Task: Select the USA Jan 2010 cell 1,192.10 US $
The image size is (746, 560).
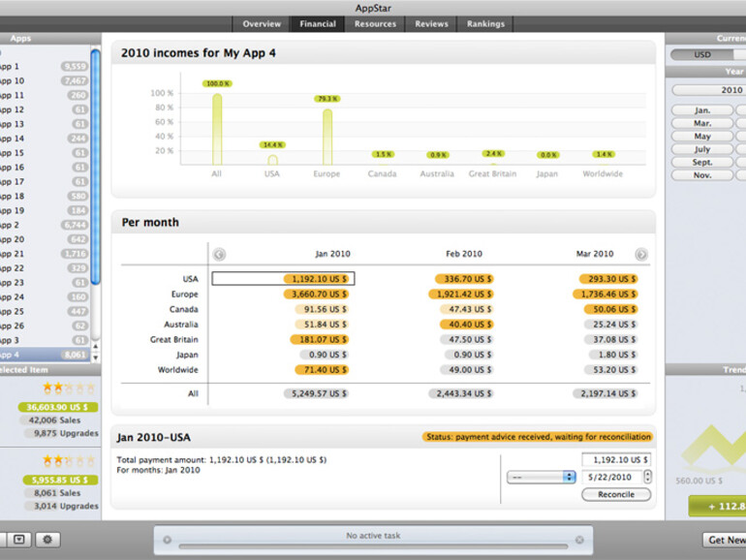Action: click(x=283, y=279)
